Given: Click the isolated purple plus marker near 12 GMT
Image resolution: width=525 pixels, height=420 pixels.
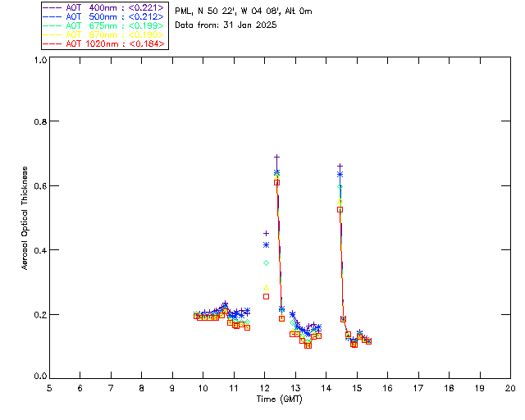Looking at the screenshot, I should (266, 233).
